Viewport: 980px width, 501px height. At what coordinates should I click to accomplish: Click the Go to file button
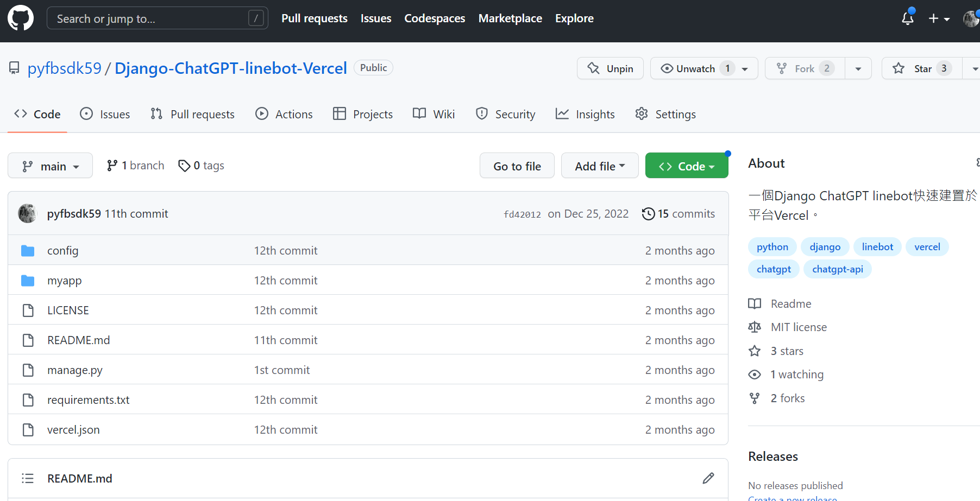point(517,166)
